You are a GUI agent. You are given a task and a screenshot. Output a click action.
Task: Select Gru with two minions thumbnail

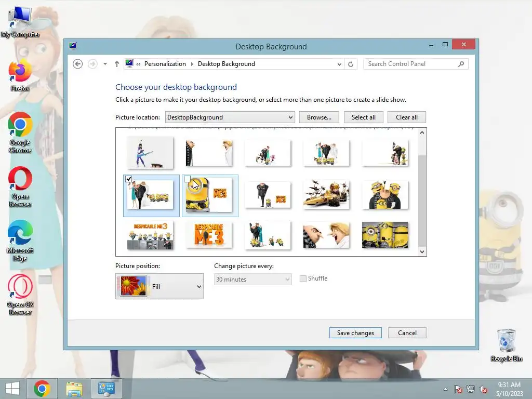tap(385, 194)
